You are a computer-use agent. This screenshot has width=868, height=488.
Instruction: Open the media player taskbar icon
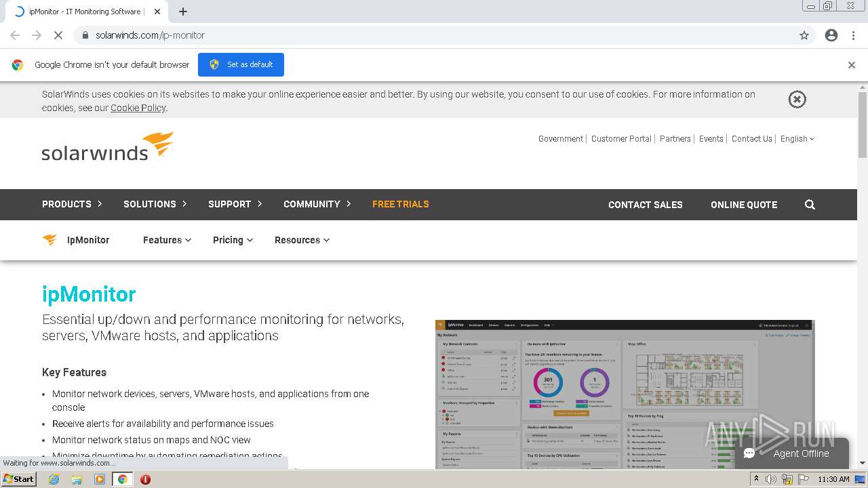click(100, 479)
